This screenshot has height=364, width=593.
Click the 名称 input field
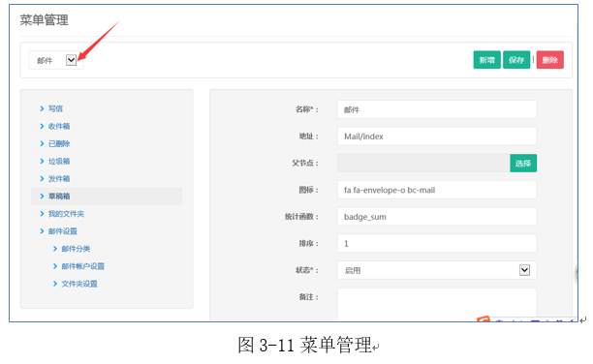437,109
